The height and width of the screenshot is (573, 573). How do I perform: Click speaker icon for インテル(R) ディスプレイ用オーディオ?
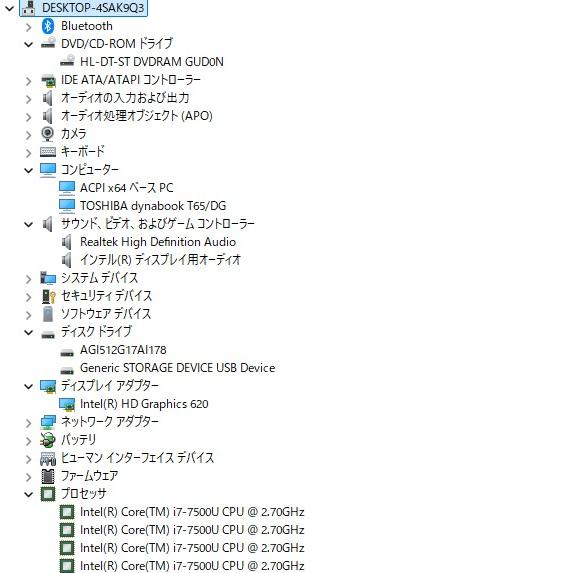pos(67,260)
